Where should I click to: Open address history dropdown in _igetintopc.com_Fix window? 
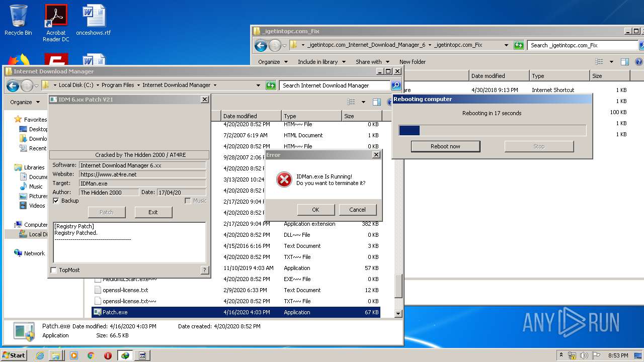[506, 45]
